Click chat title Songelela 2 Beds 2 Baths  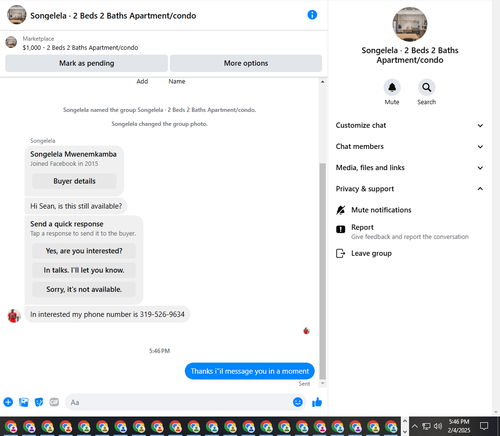(113, 16)
